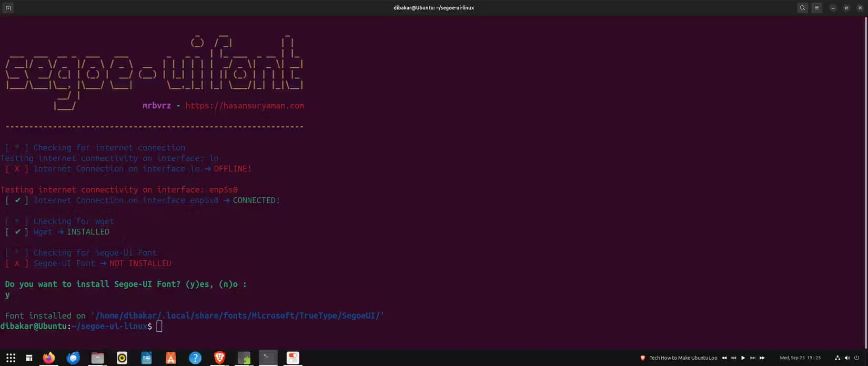Click the red 'OFFLINE!' status text
868x366 pixels.
(233, 169)
